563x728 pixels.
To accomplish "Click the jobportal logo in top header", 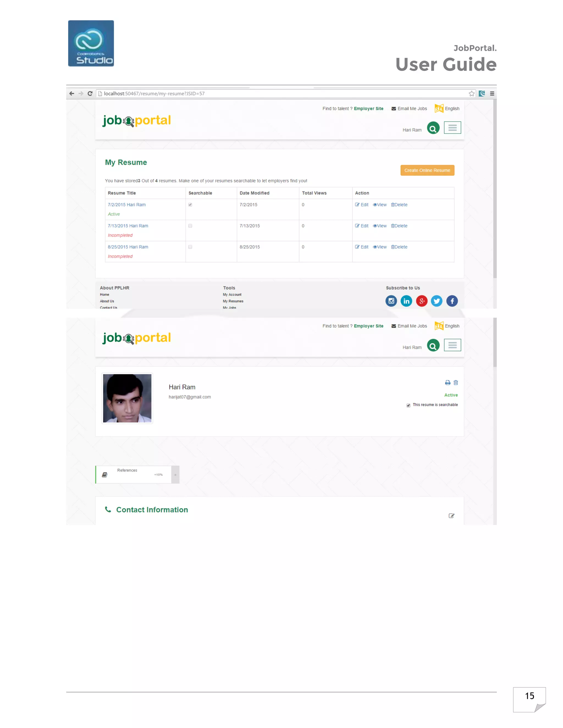I will tap(136, 121).
